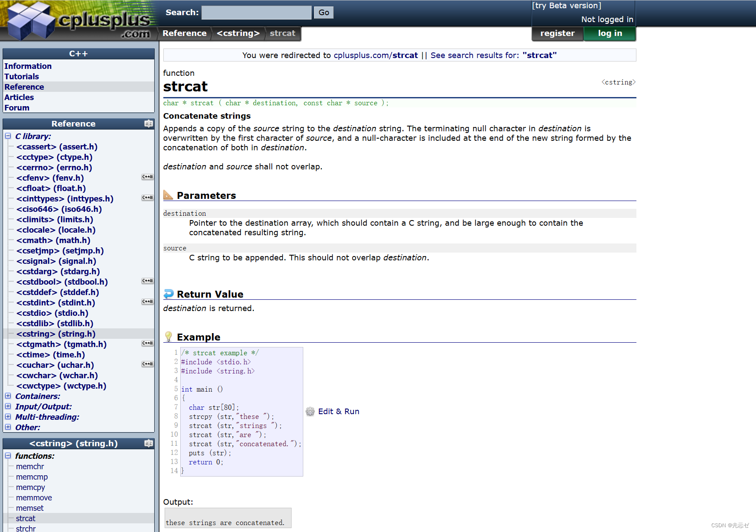Open <cwctype> (wctype.h) reference

[61, 386]
